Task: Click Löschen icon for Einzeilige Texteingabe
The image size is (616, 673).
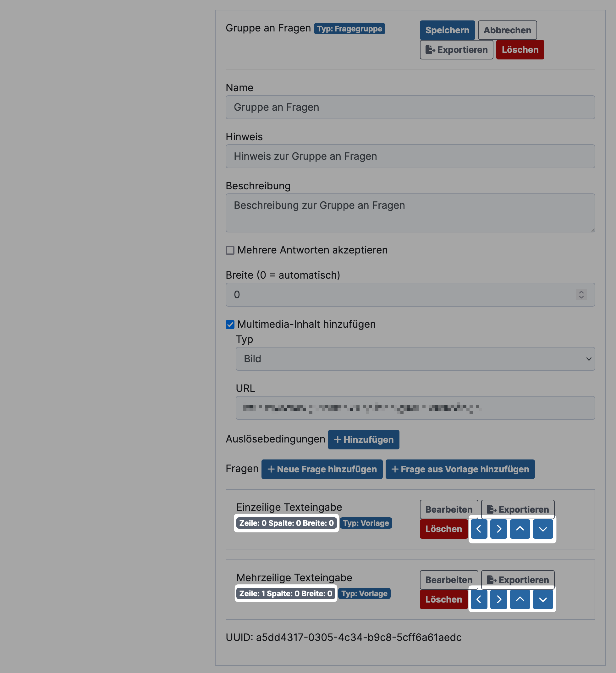Action: [x=443, y=529]
